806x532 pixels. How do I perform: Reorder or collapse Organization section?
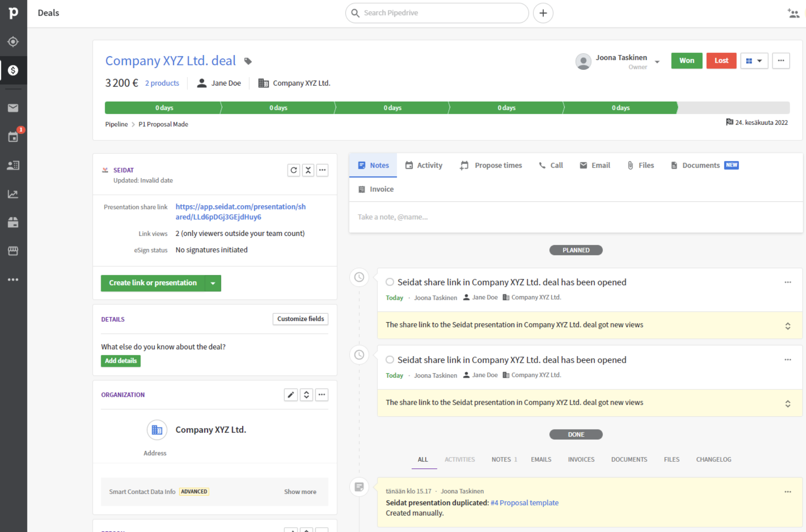307,395
